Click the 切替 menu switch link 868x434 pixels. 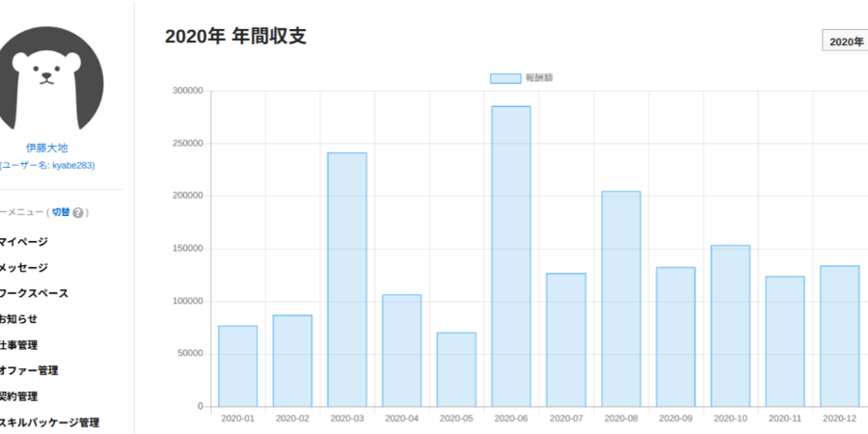pyautogui.click(x=61, y=212)
